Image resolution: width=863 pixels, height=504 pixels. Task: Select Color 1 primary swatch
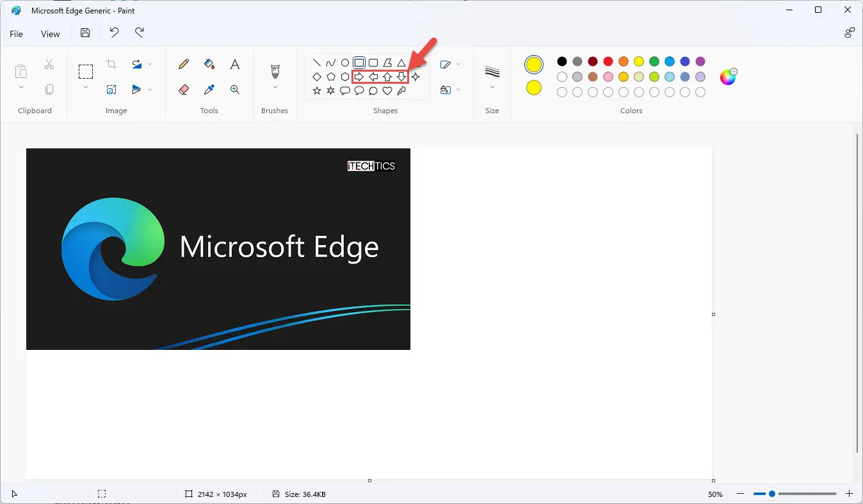533,65
